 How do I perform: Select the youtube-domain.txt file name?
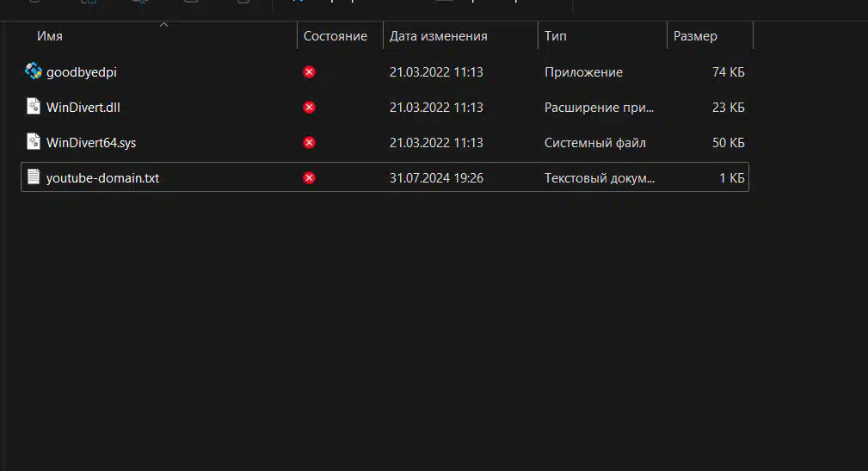coord(102,178)
